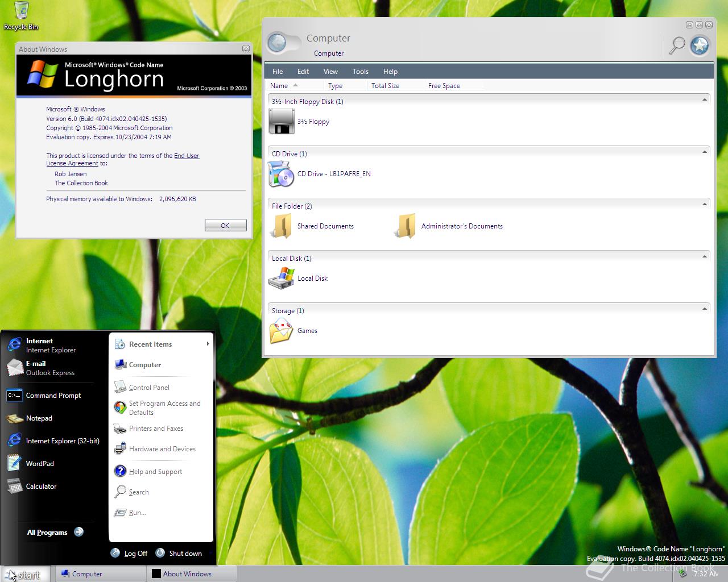
Task: Launch Internet Explorer (32-bit)
Action: 55,440
